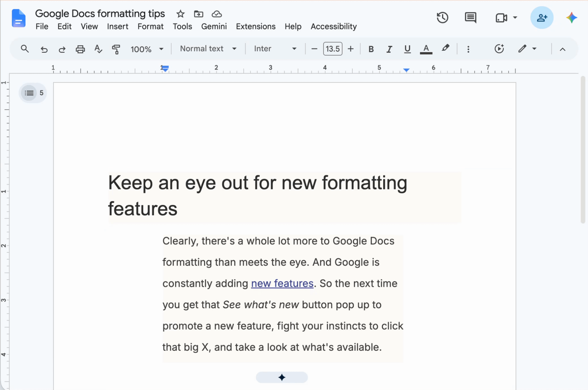Click the move to folder icon

[x=199, y=14]
